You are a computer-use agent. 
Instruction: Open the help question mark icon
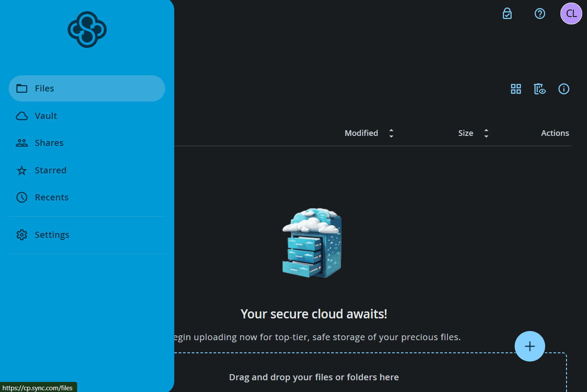pos(539,14)
